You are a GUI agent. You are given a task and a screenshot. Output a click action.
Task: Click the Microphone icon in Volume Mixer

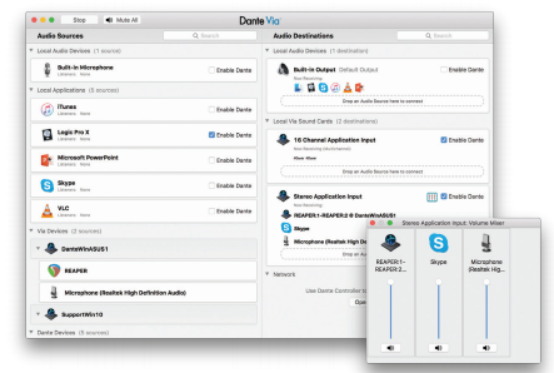(487, 243)
